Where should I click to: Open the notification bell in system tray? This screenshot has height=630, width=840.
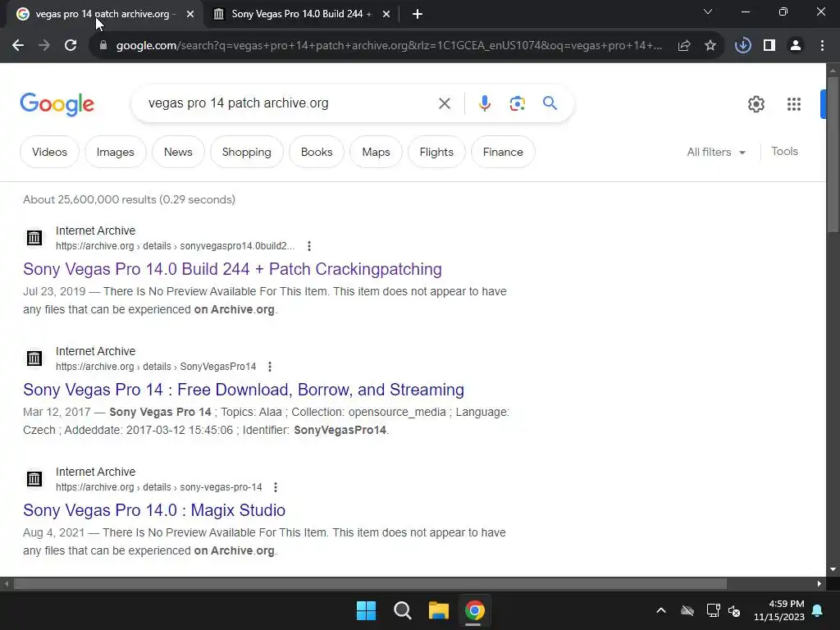coord(818,610)
